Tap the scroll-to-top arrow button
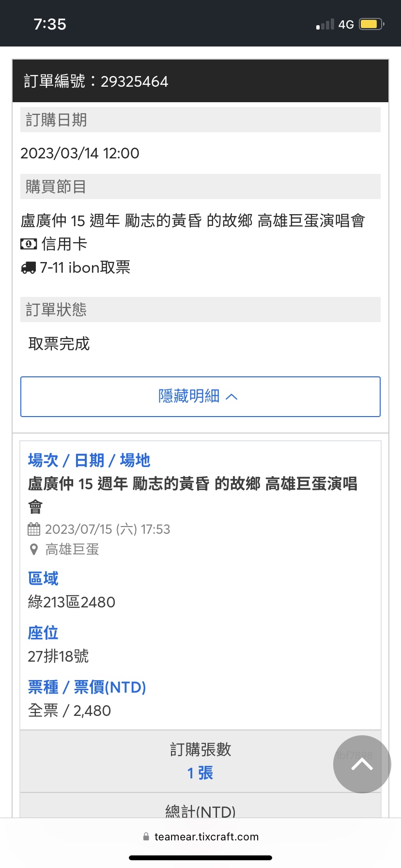 [362, 764]
